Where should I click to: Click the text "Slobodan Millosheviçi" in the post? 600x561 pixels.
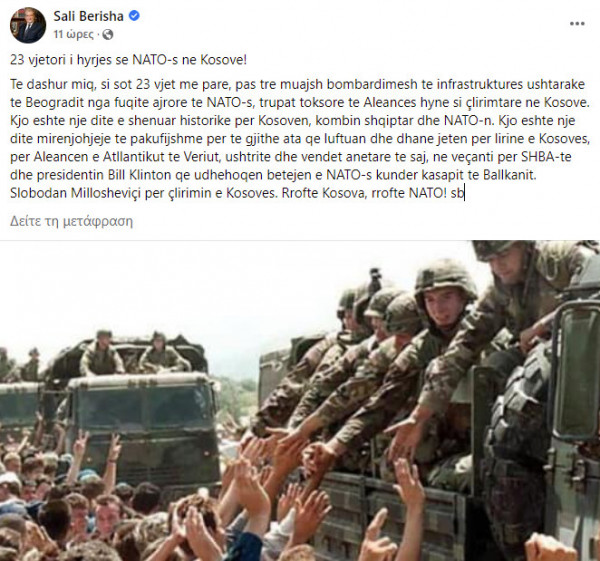point(77,191)
